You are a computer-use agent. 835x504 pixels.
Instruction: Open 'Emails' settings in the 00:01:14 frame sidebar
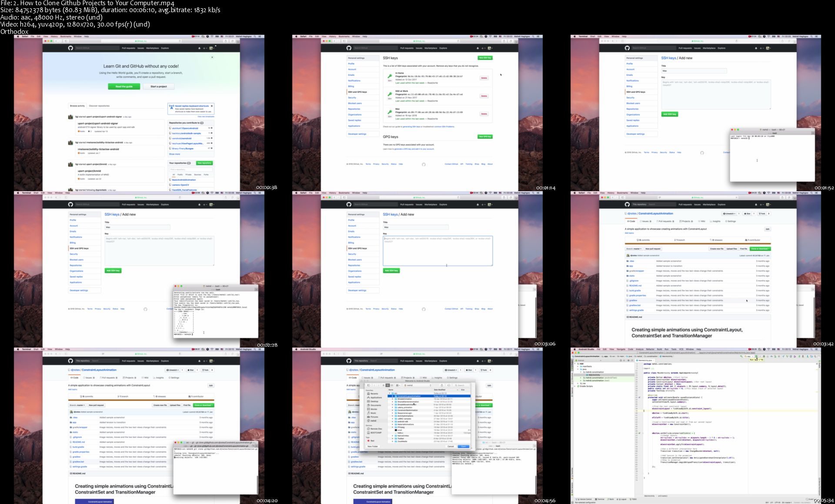click(351, 75)
